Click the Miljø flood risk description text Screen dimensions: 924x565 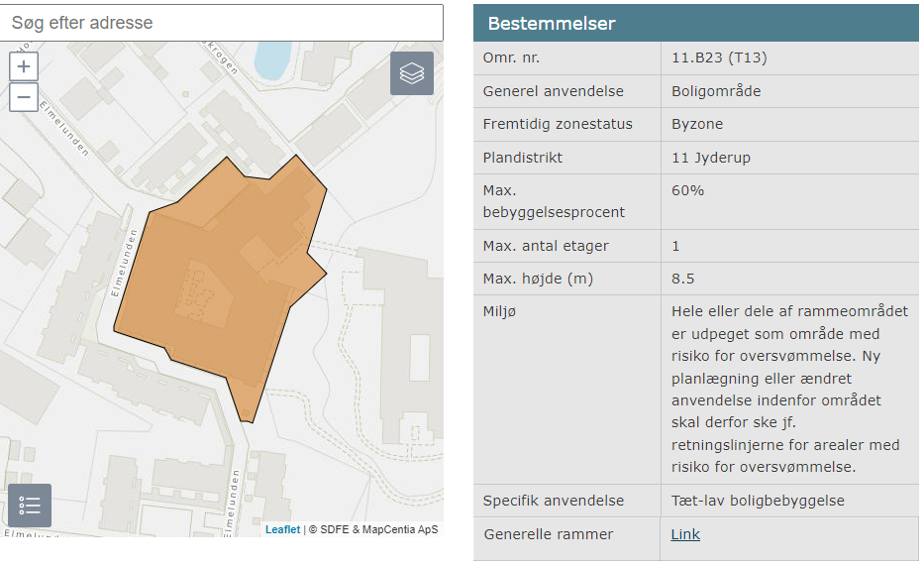click(788, 389)
